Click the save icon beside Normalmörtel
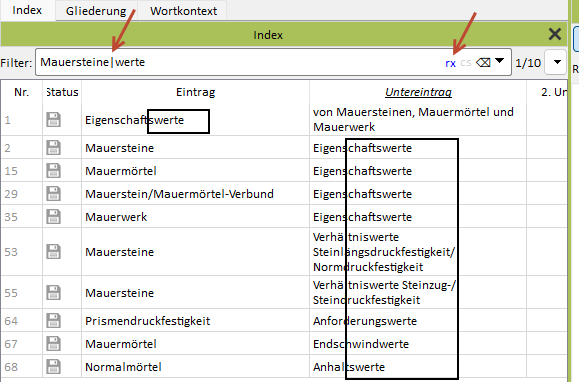579x382 pixels. click(x=54, y=367)
